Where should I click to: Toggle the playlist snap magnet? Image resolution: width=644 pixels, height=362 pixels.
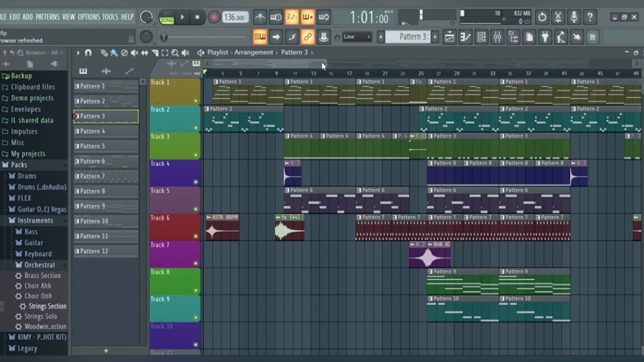coord(88,53)
